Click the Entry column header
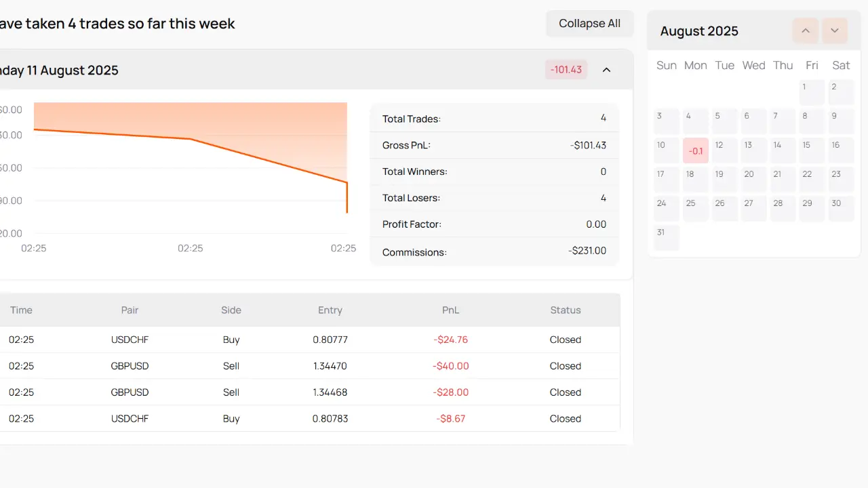Image resolution: width=868 pixels, height=488 pixels. pos(330,310)
